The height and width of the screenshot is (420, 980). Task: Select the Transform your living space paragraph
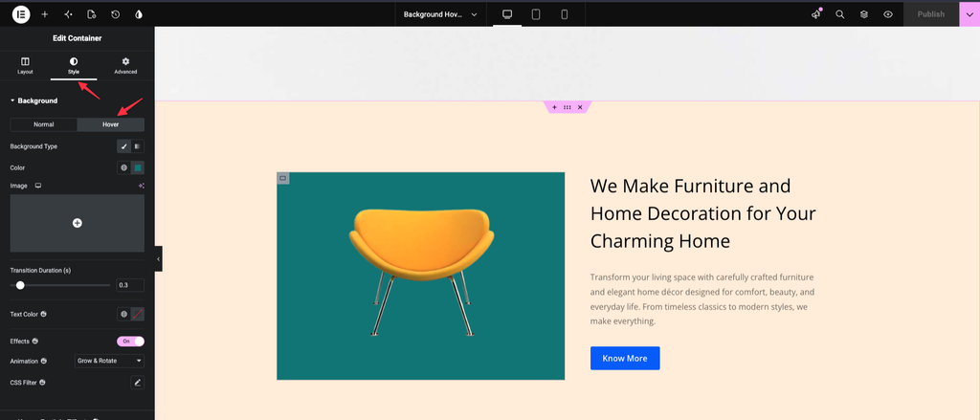pos(702,298)
